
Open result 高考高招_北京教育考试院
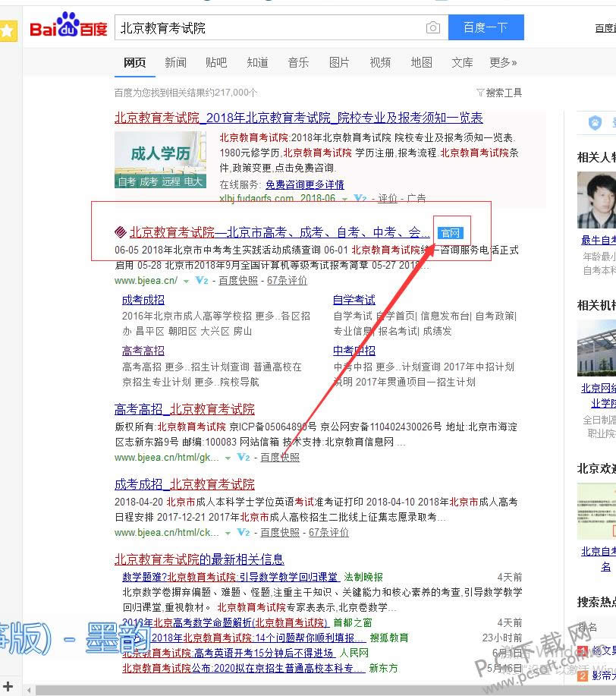point(184,409)
